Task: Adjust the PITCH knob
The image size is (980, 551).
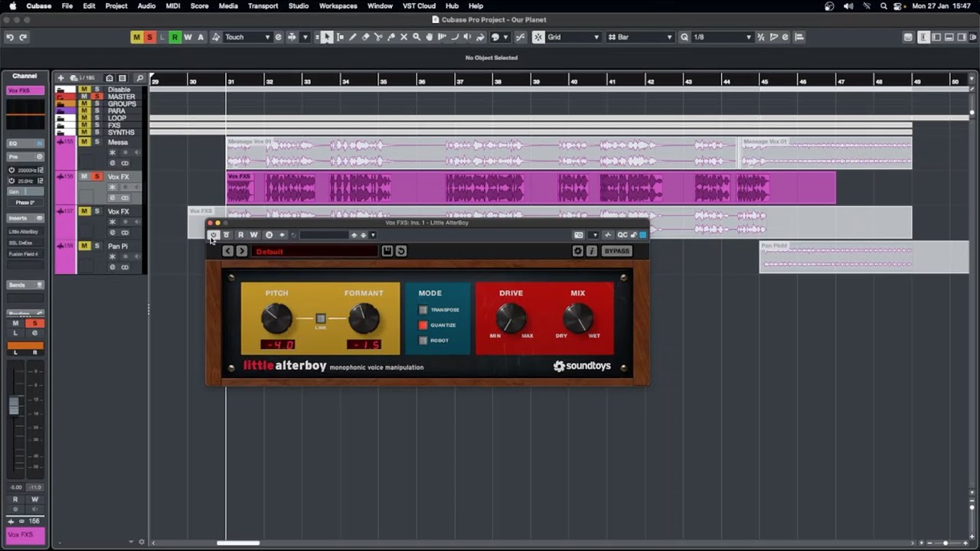Action: pyautogui.click(x=276, y=318)
